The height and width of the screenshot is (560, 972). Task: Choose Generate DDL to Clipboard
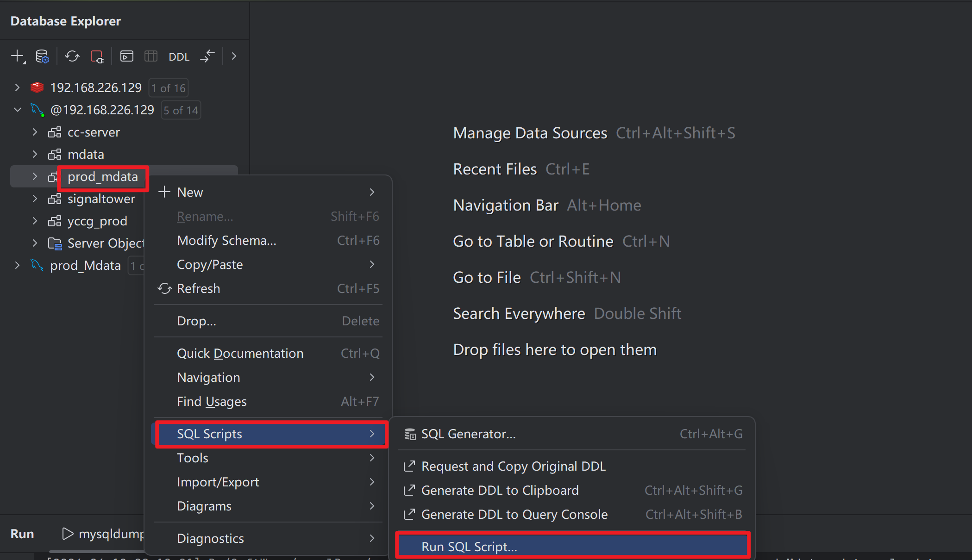(500, 490)
